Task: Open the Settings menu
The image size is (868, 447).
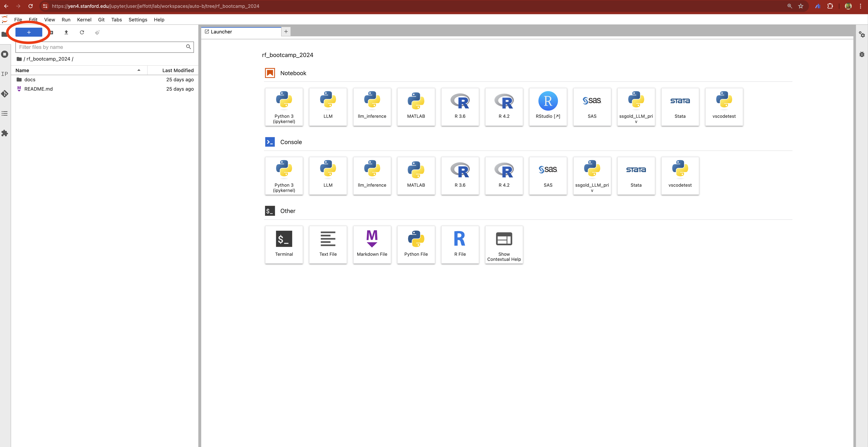Action: pyautogui.click(x=138, y=20)
